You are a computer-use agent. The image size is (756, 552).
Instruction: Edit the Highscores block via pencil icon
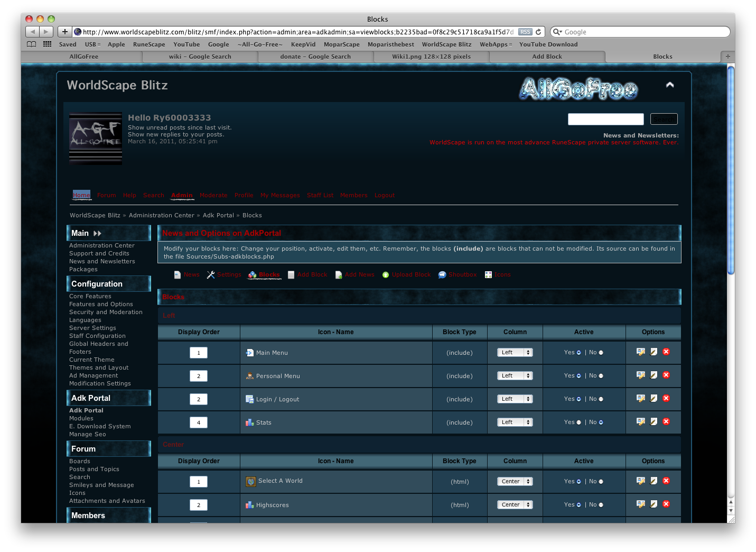(654, 504)
